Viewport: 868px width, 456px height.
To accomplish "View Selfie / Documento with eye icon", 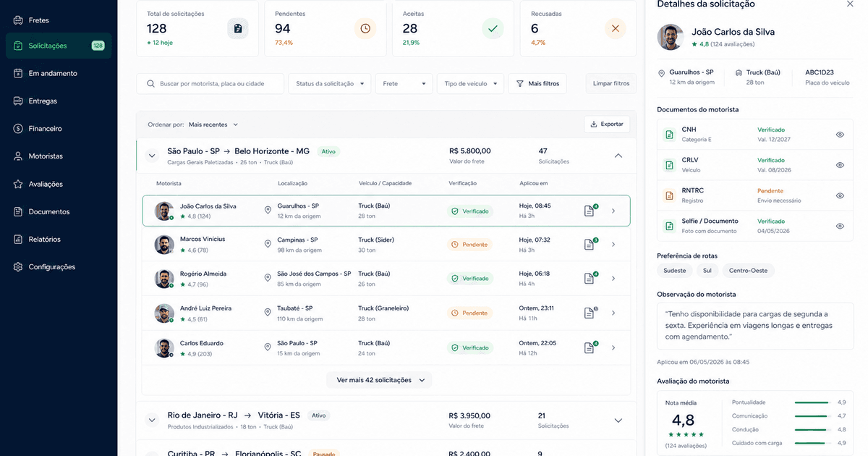I will point(840,226).
